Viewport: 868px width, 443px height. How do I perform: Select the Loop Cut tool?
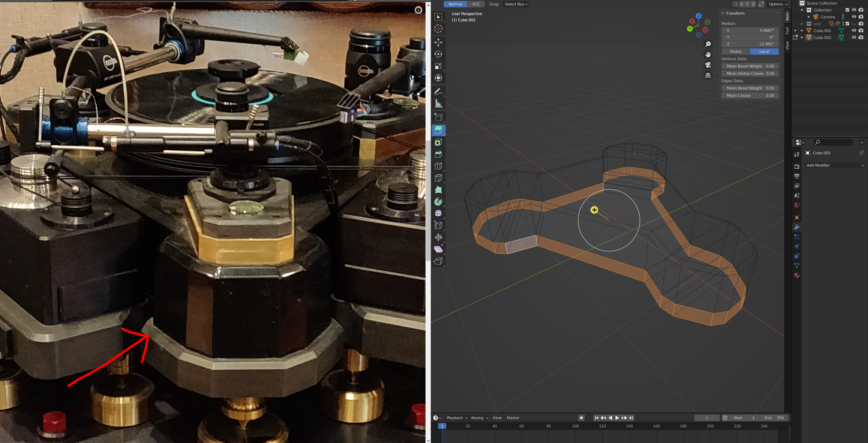pyautogui.click(x=438, y=166)
